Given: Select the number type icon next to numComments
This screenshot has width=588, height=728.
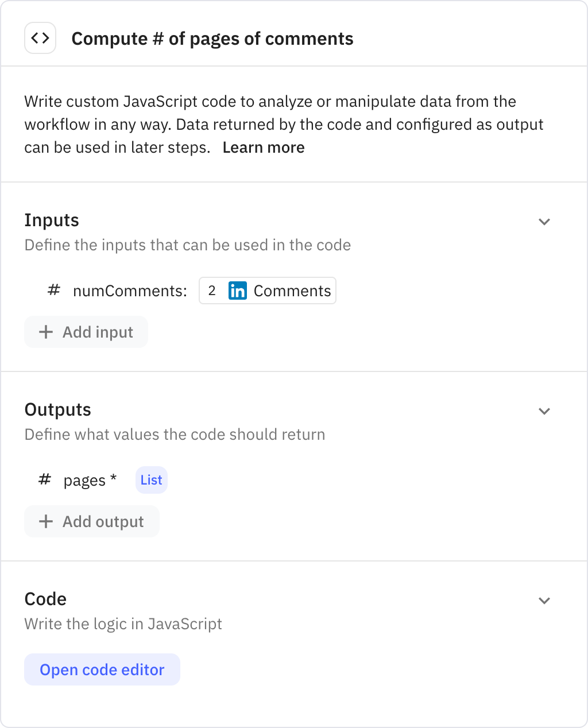Looking at the screenshot, I should click(x=53, y=290).
